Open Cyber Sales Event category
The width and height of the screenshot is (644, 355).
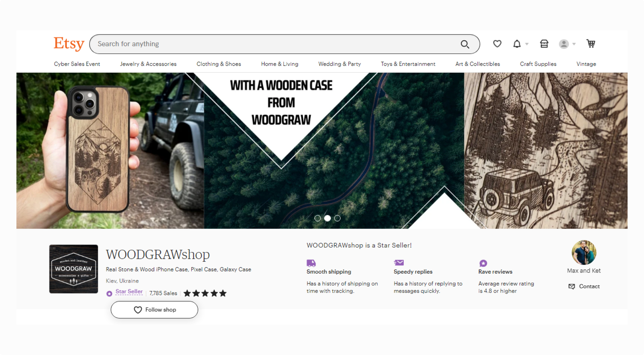pyautogui.click(x=77, y=64)
